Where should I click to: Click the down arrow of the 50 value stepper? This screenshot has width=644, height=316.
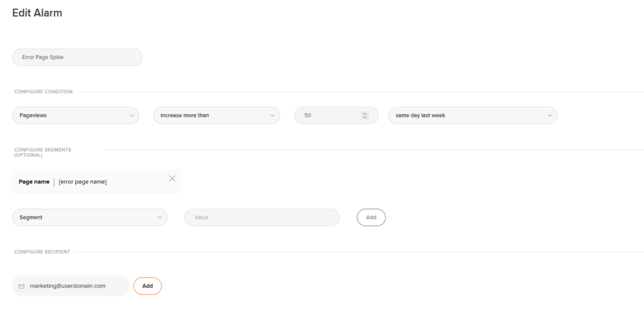pyautogui.click(x=365, y=117)
